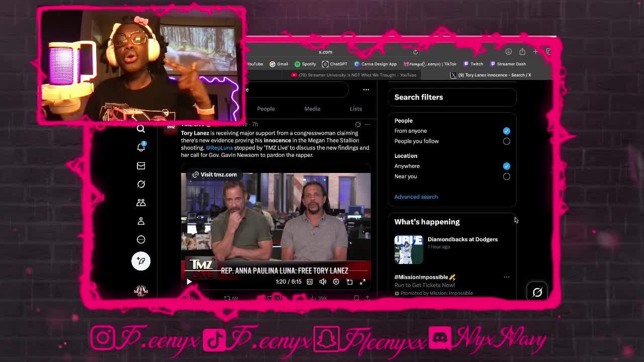Click the x.com address bar
The image size is (644, 362).
(326, 52)
